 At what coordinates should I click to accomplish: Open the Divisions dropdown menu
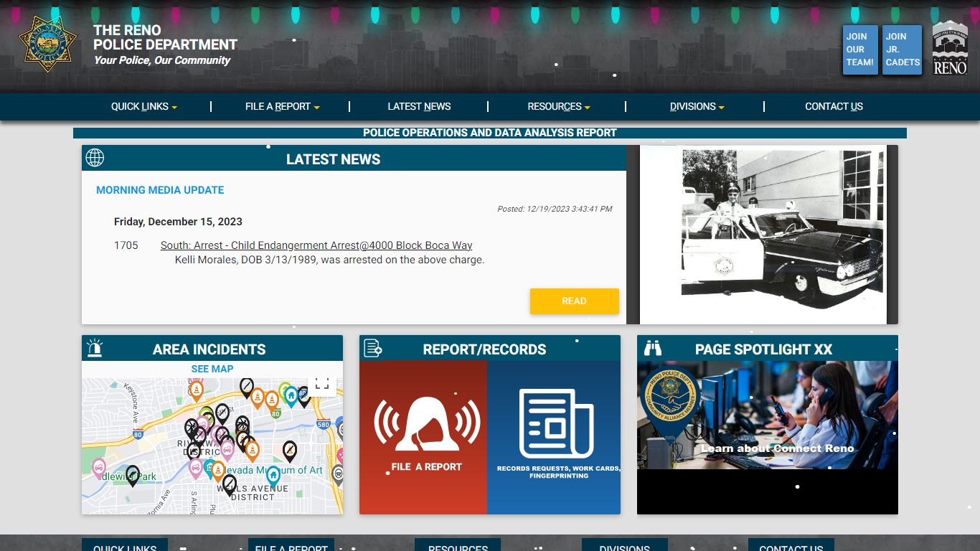tap(697, 106)
